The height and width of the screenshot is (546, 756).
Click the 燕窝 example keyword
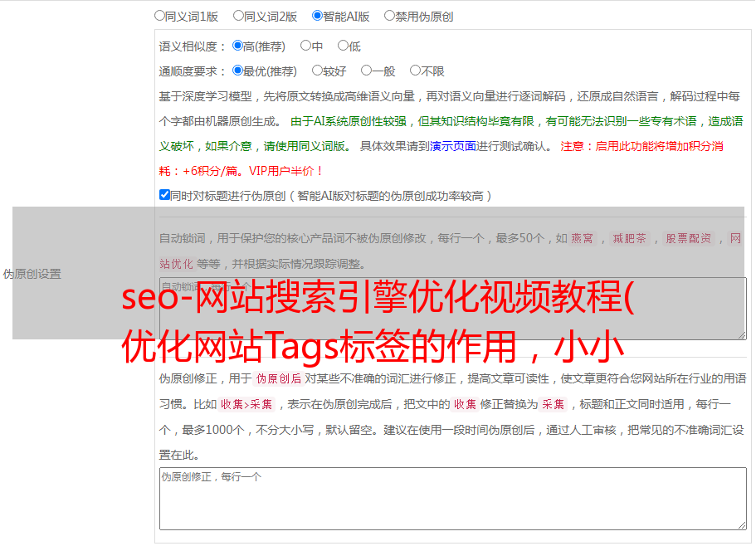tap(582, 238)
